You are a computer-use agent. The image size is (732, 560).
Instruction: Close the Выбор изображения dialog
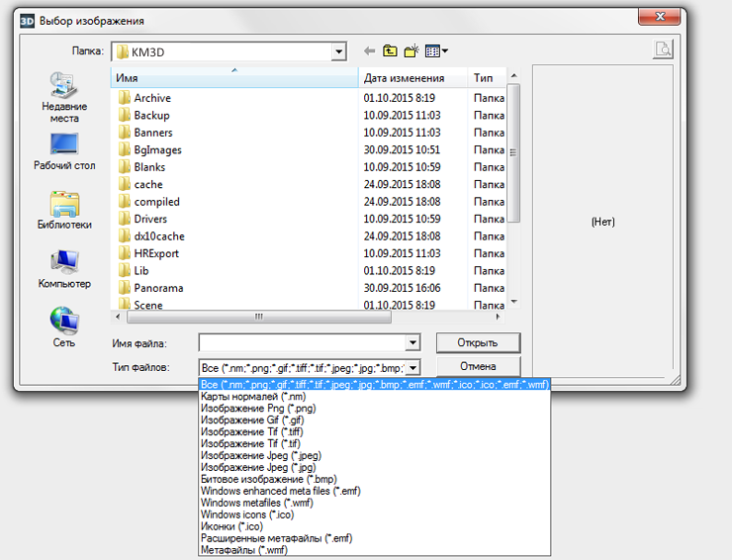[x=660, y=16]
